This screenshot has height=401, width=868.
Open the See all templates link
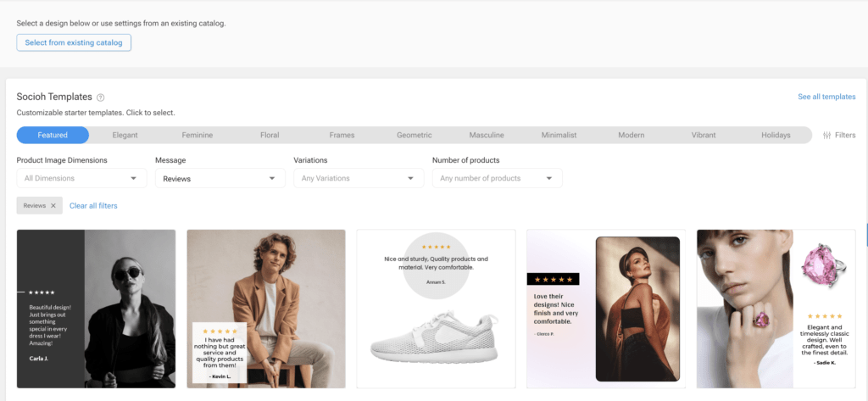[x=826, y=97]
